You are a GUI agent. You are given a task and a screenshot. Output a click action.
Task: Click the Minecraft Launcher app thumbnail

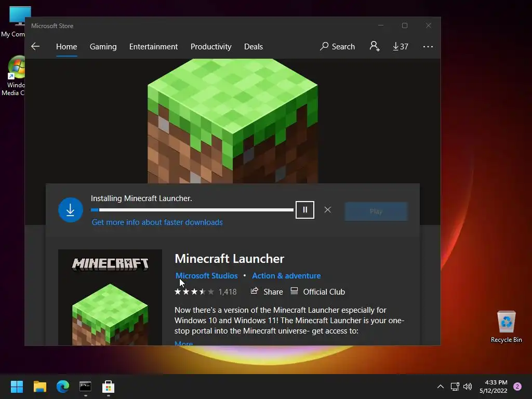coord(110,298)
